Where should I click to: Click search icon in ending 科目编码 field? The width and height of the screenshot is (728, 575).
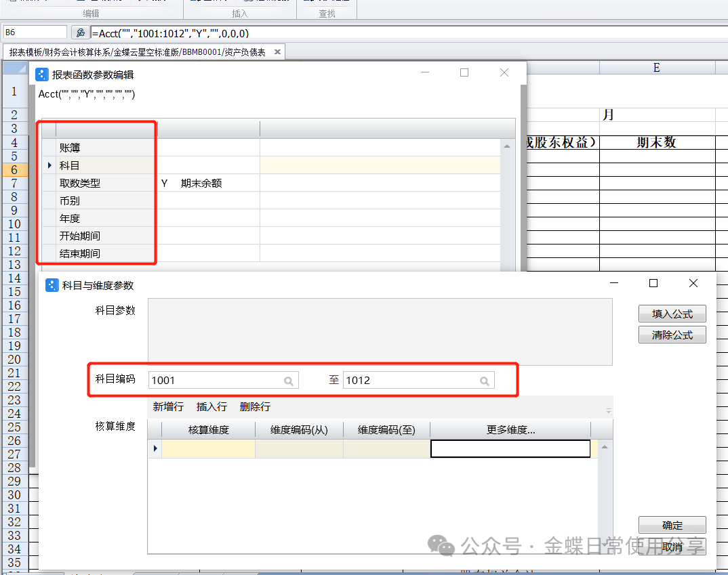coord(485,381)
